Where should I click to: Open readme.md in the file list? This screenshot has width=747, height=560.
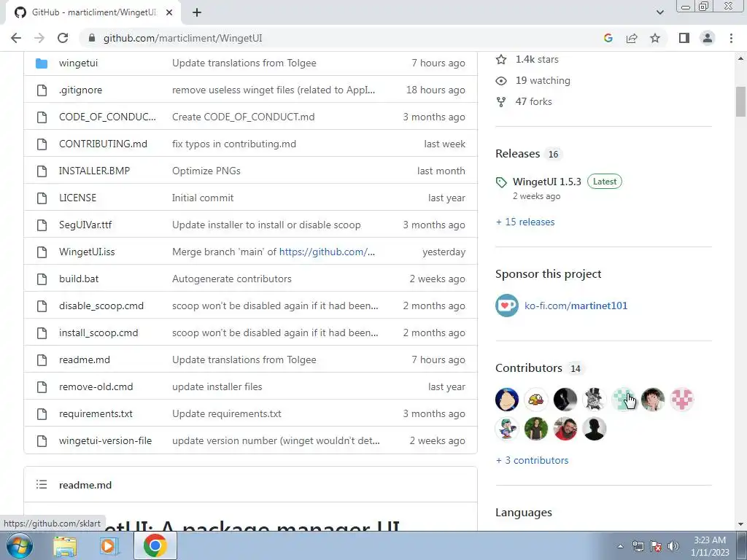click(85, 359)
